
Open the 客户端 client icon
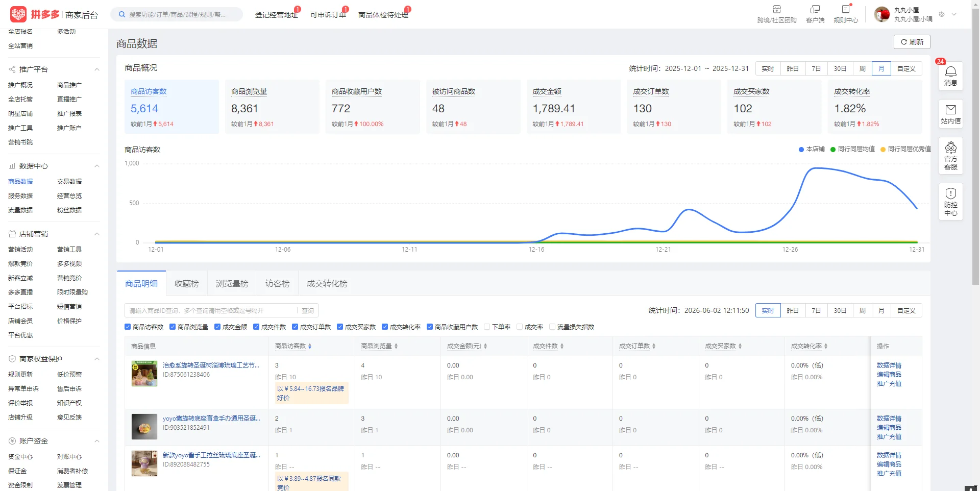click(x=815, y=9)
